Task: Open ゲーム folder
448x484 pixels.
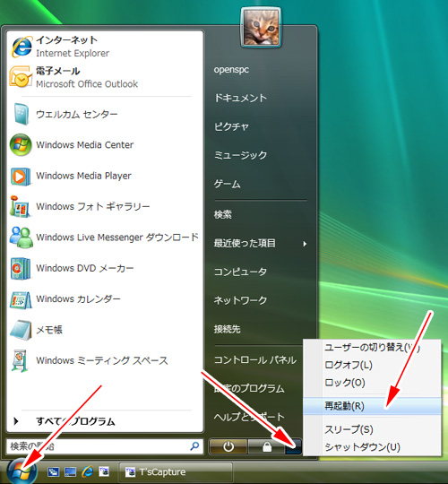Action: 227,184
